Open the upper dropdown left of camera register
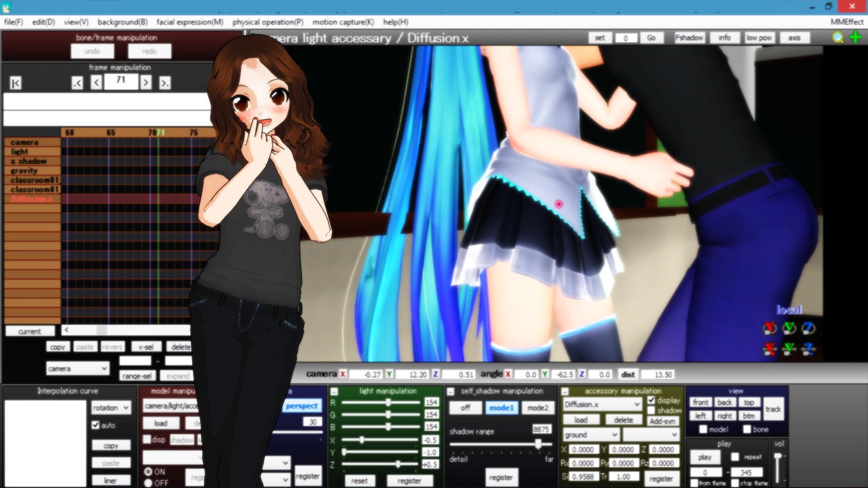 click(x=277, y=463)
